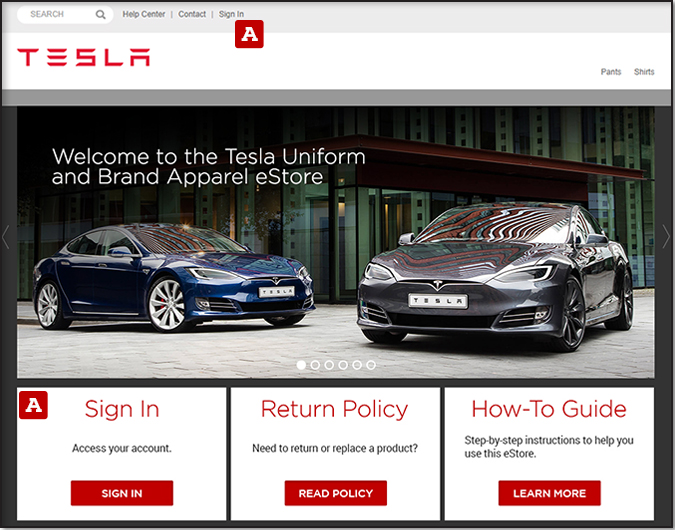Select the fifth carousel dot
The width and height of the screenshot is (675, 530).
(x=357, y=365)
